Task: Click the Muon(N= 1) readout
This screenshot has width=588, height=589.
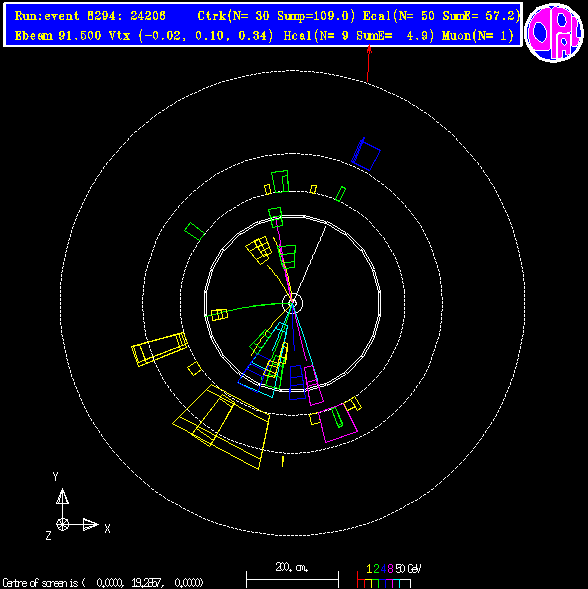Action: (478, 36)
